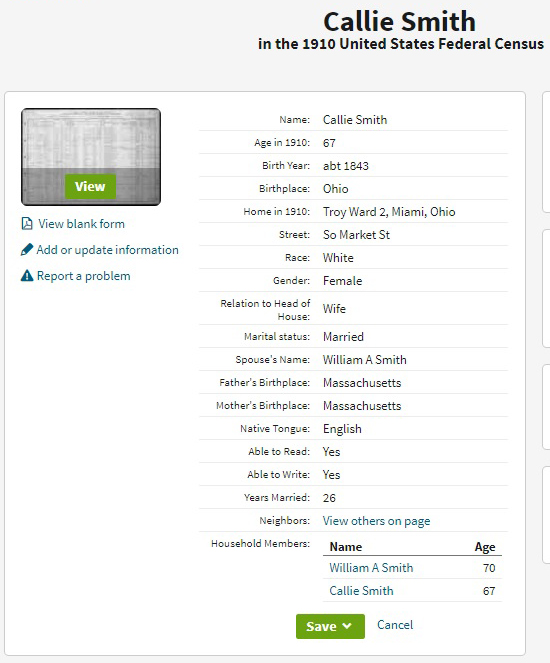The image size is (550, 663).
Task: Open the census record image thumbnail
Action: [x=91, y=157]
